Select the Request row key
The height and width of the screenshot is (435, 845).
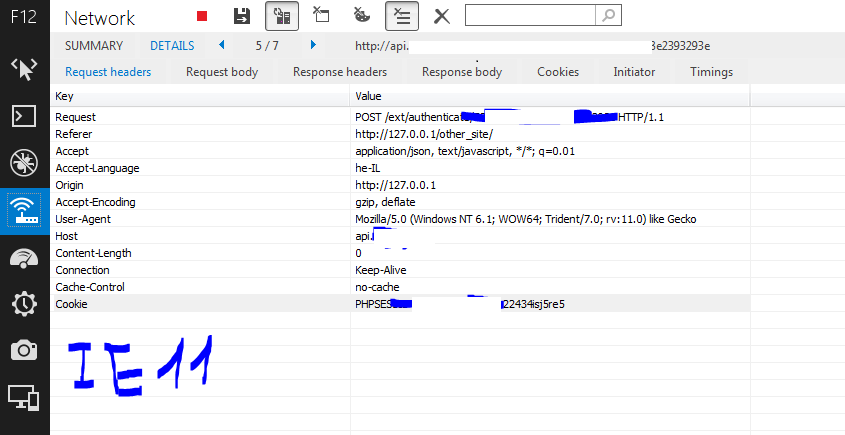pyautogui.click(x=75, y=117)
